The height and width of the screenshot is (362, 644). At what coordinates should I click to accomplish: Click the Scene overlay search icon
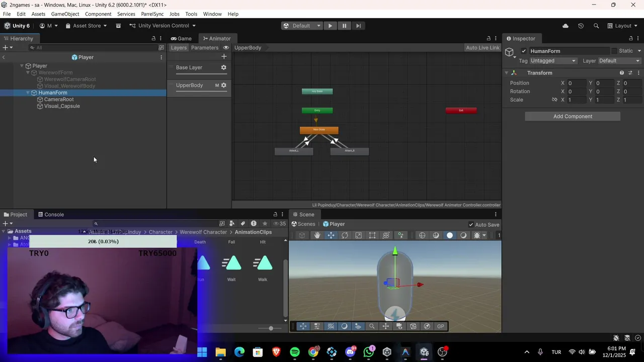[372, 326]
